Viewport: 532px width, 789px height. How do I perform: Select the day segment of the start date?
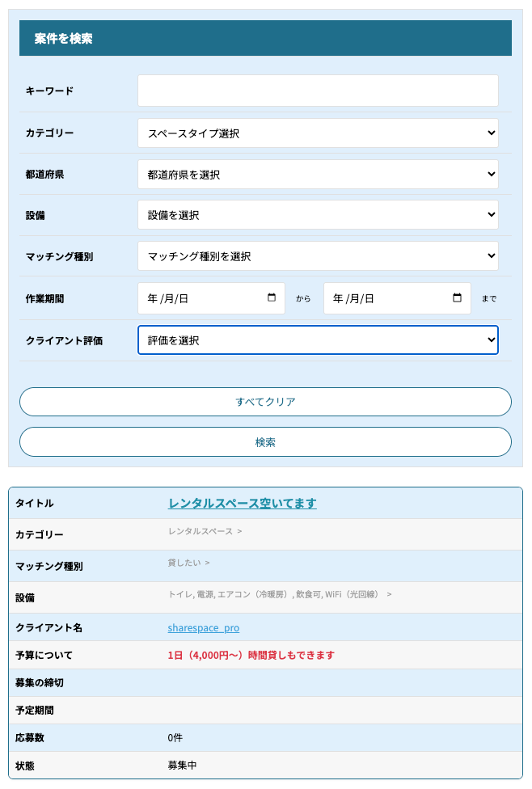pos(183,298)
